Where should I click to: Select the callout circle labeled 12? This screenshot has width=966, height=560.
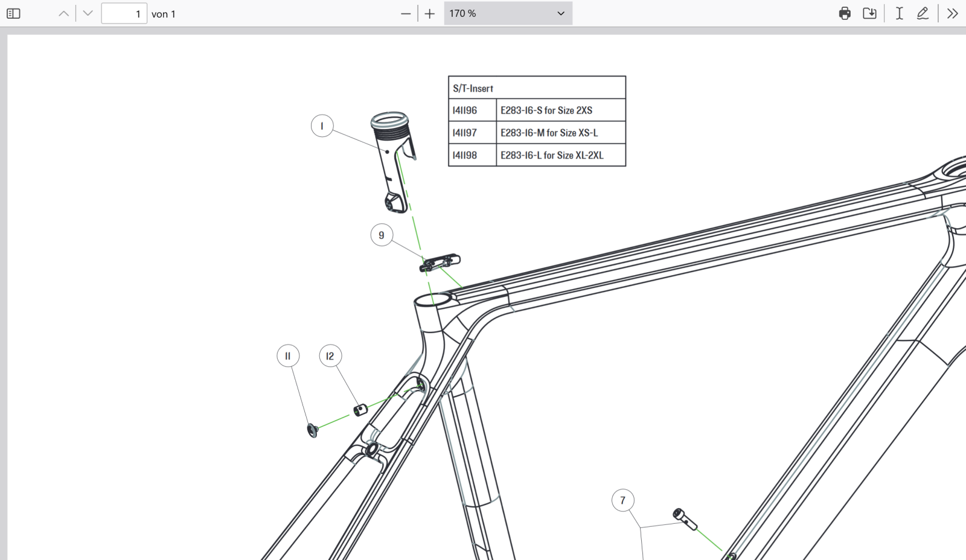coord(330,356)
